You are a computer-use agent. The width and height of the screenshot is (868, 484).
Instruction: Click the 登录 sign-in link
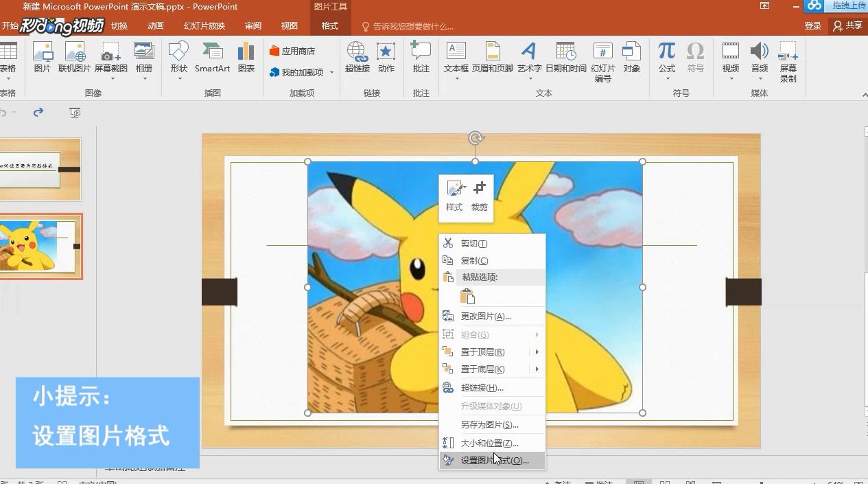click(x=813, y=26)
